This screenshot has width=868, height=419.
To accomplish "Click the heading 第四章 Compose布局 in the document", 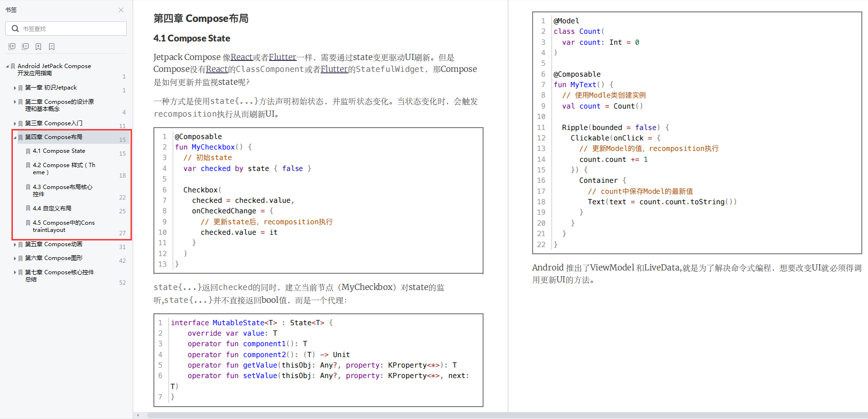I will 201,19.
